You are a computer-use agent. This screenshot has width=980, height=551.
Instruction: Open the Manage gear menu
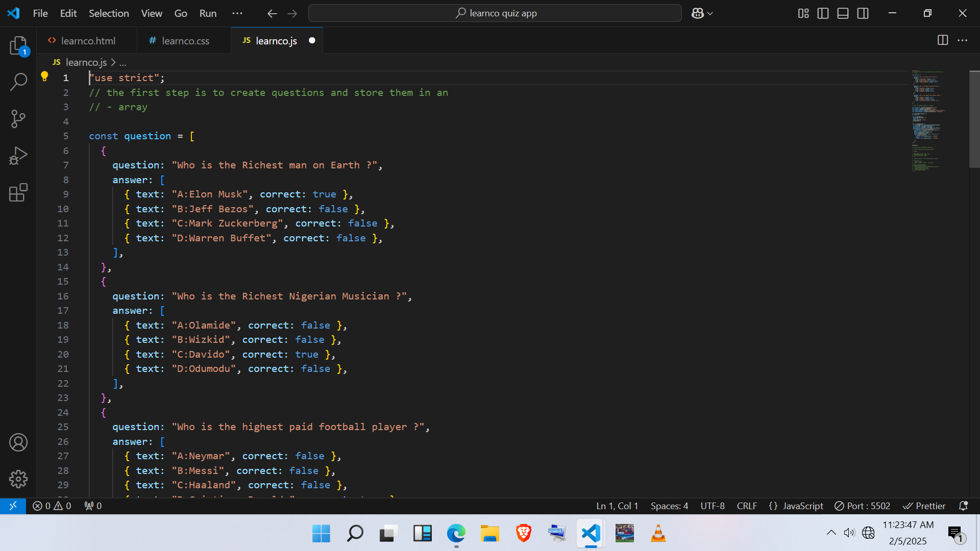pyautogui.click(x=18, y=479)
